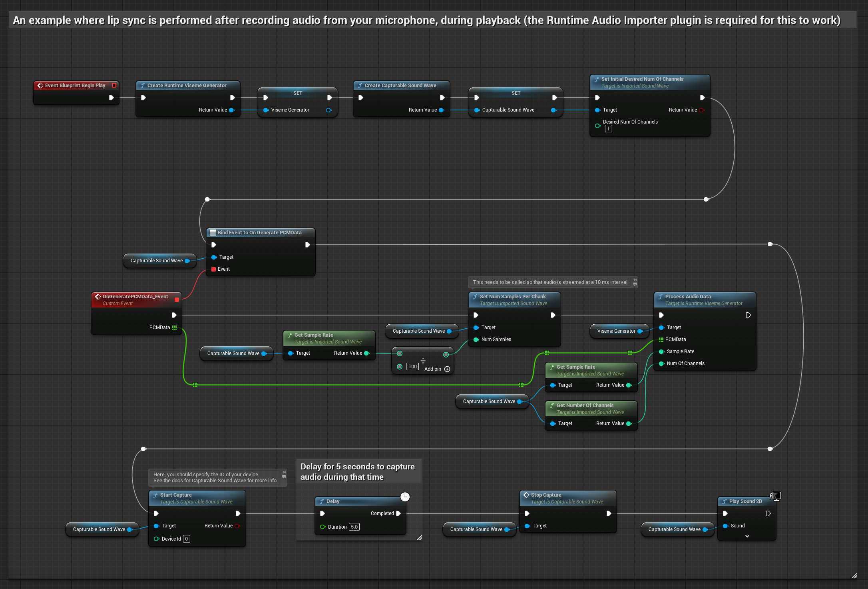The width and height of the screenshot is (868, 589).
Task: Click the Capturable Sound Wave variable feeding Stop Capture
Action: [480, 529]
